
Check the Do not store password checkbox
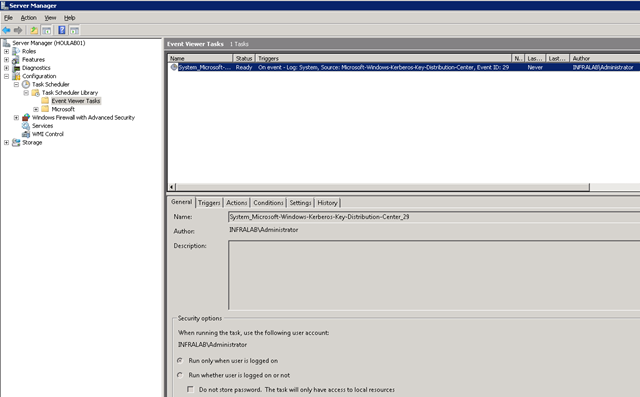click(190, 389)
